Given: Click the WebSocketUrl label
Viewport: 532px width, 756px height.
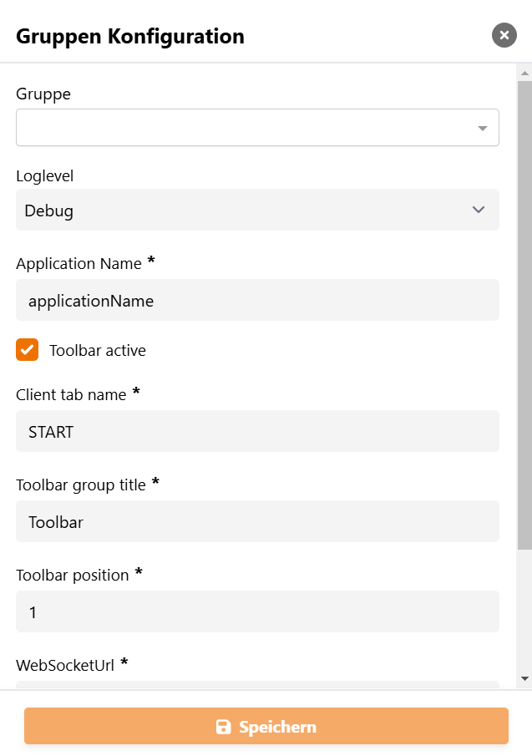Looking at the screenshot, I should pos(64,666).
